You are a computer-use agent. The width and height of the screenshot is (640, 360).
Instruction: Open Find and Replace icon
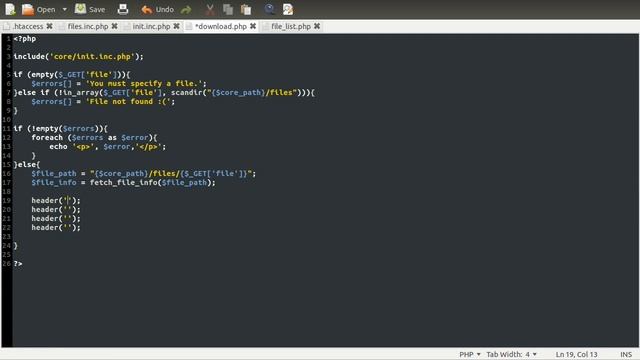288,9
